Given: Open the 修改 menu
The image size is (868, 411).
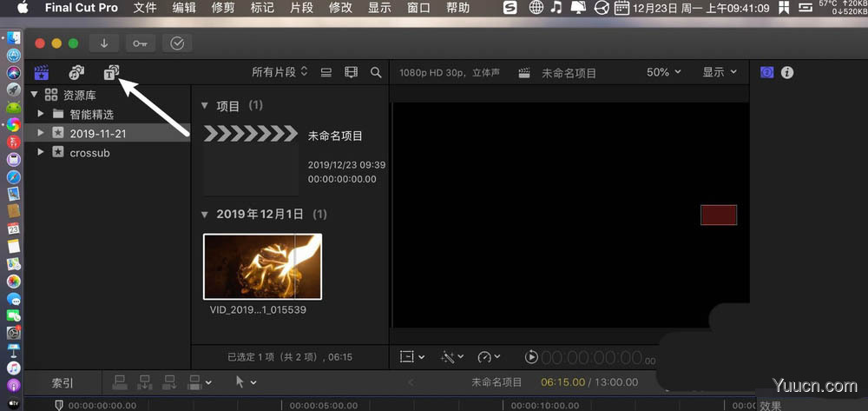Looking at the screenshot, I should pyautogui.click(x=340, y=8).
